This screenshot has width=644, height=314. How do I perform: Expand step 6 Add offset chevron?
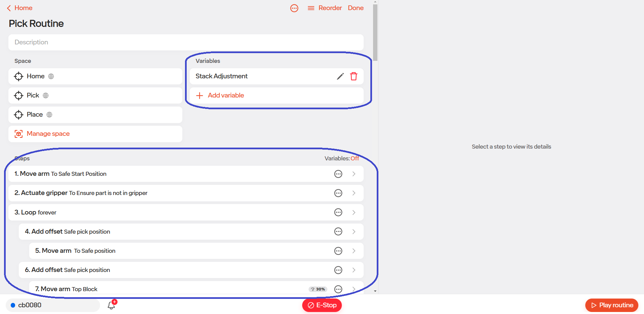click(x=354, y=270)
